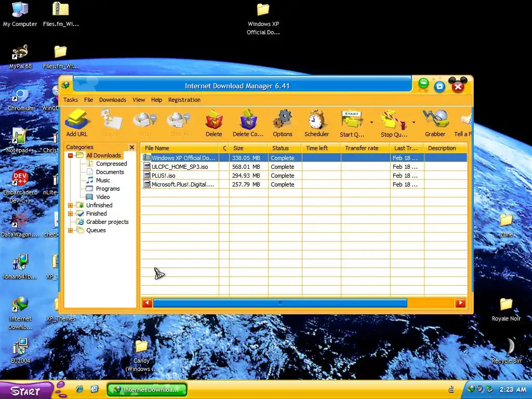Image resolution: width=532 pixels, height=399 pixels.
Task: Open the Internet Download Manager desktop shortcut
Action: click(20, 313)
